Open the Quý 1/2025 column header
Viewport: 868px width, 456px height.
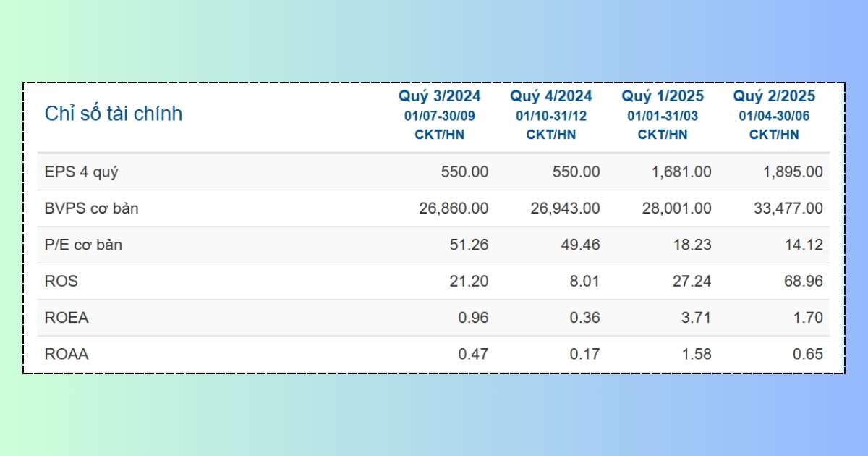point(662,96)
